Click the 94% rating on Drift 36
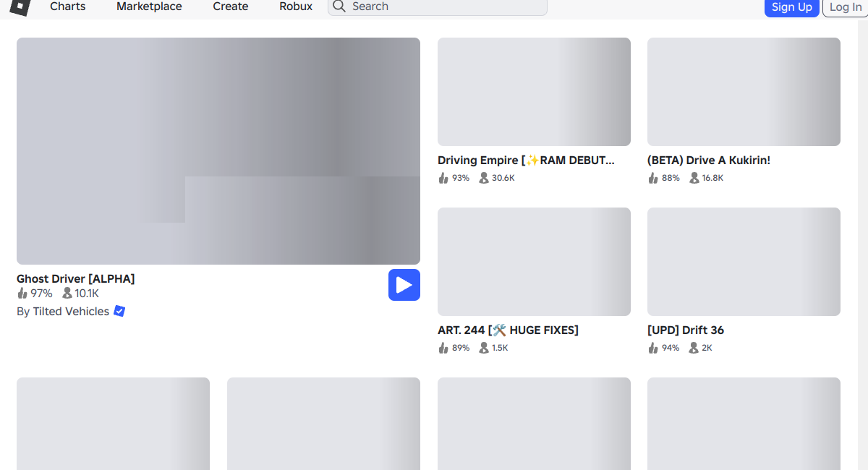Image resolution: width=868 pixels, height=470 pixels. tap(663, 347)
